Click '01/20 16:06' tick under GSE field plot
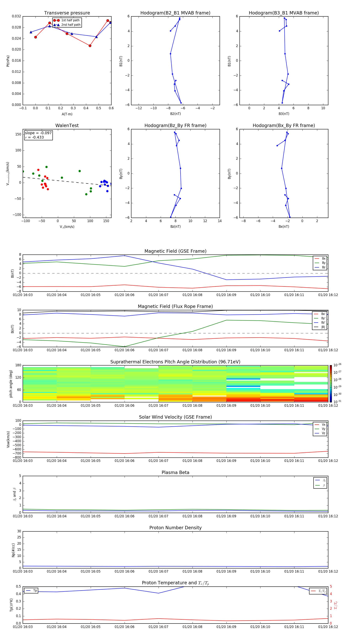Screen dimensions: 351x644 (x=124, y=295)
